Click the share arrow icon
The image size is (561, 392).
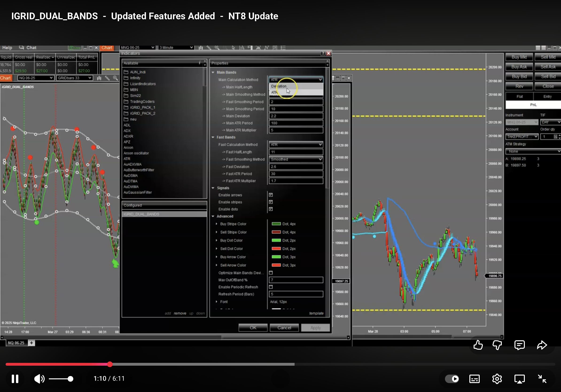pos(542,345)
